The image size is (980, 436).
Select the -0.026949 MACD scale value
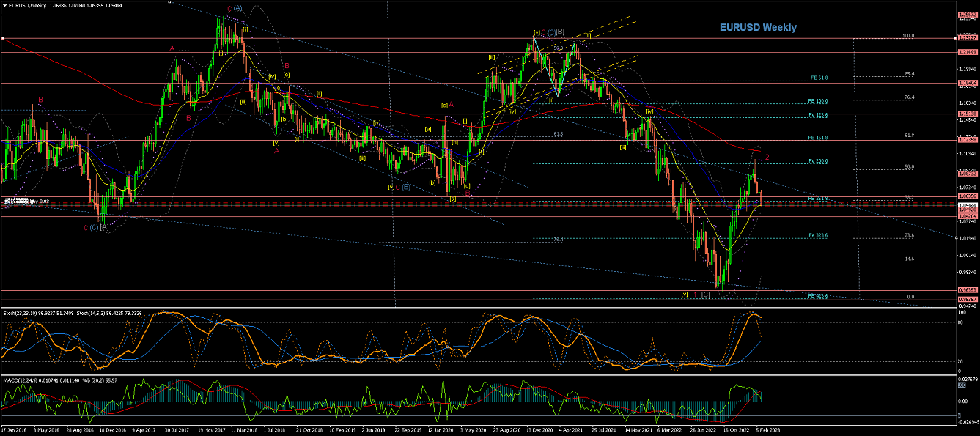(x=968, y=421)
